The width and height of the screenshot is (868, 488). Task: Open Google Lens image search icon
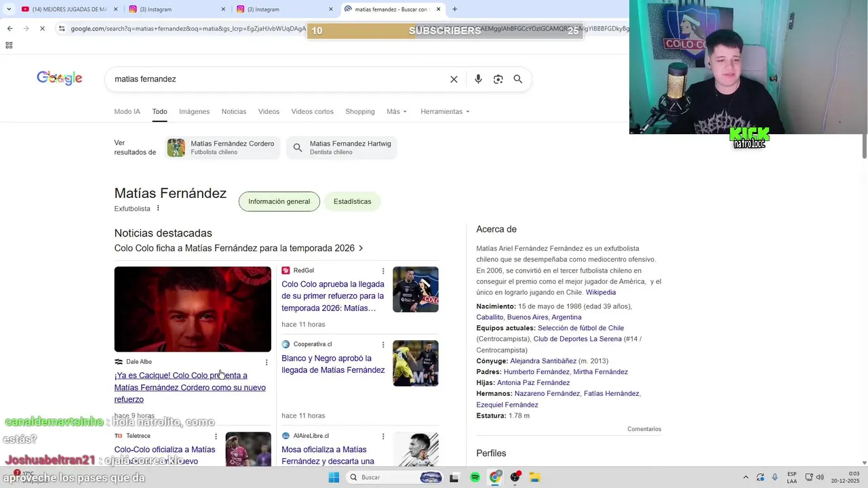[x=498, y=79]
